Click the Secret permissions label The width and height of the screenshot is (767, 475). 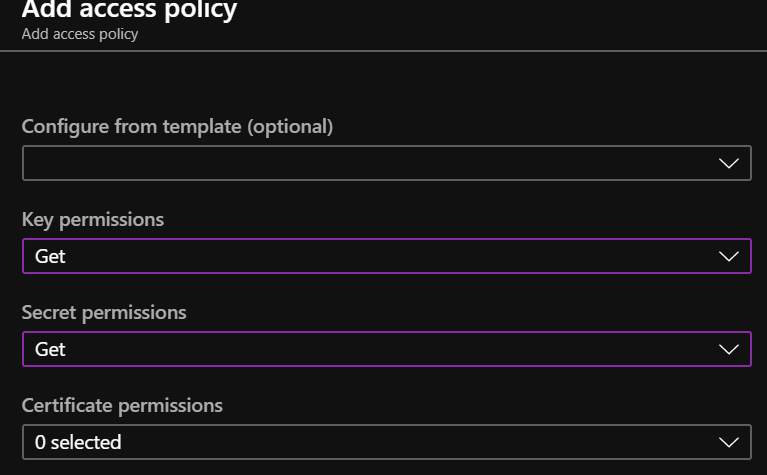tap(104, 313)
